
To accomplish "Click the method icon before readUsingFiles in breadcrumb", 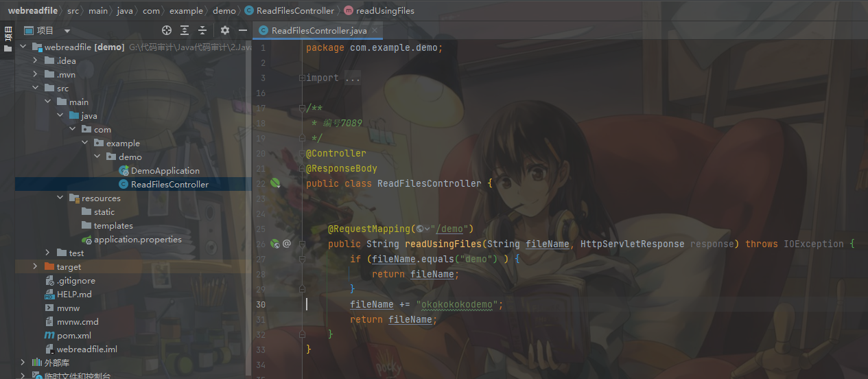I will tap(349, 10).
